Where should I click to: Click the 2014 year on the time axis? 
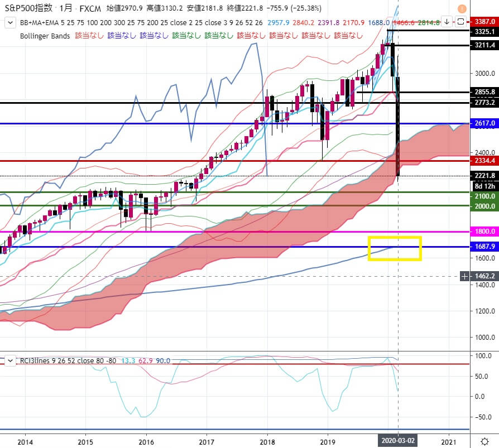tap(25, 442)
